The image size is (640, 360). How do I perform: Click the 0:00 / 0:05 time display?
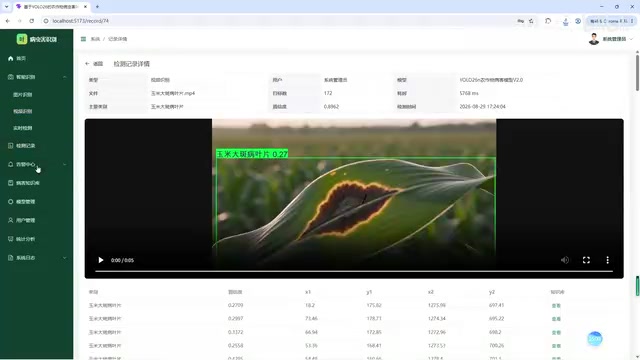pos(122,260)
